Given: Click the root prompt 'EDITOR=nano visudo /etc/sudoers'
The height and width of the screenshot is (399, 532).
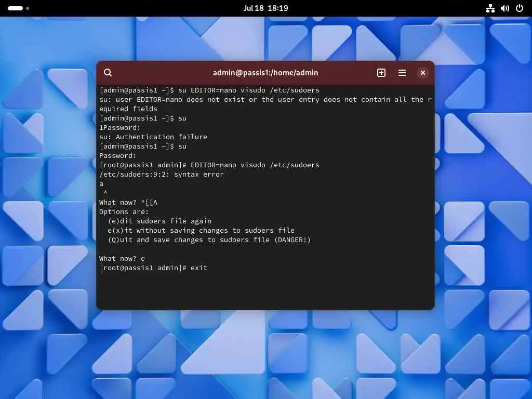Looking at the screenshot, I should coord(255,165).
